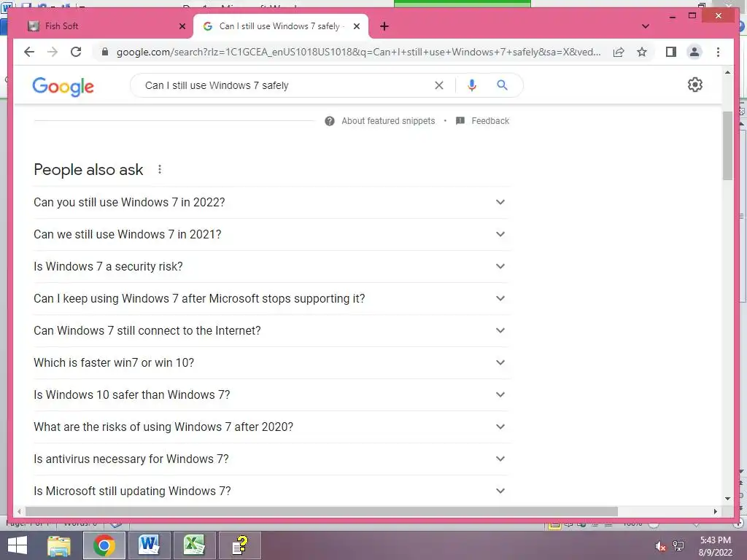The height and width of the screenshot is (560, 747).
Task: Click the browser forward arrow
Action: 53,52
